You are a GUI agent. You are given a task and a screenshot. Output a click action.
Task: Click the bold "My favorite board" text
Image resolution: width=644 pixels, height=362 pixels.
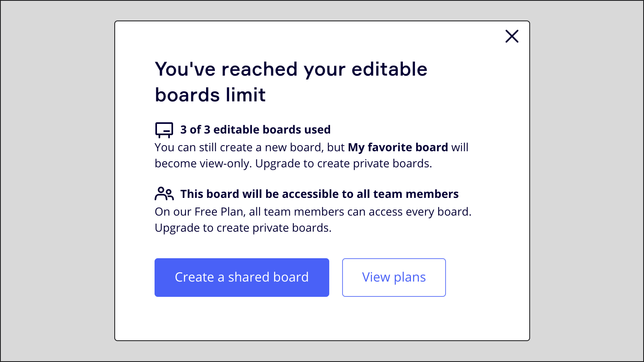click(x=398, y=147)
